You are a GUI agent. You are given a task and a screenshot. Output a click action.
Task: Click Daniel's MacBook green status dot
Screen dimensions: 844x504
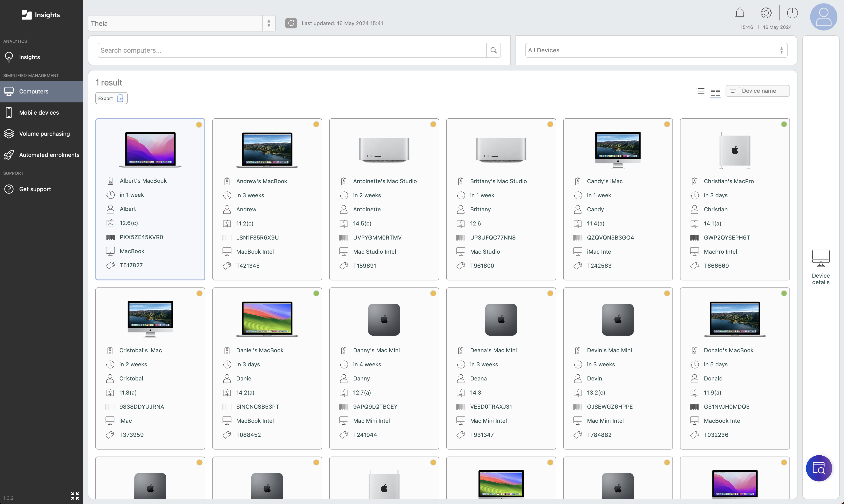(316, 293)
